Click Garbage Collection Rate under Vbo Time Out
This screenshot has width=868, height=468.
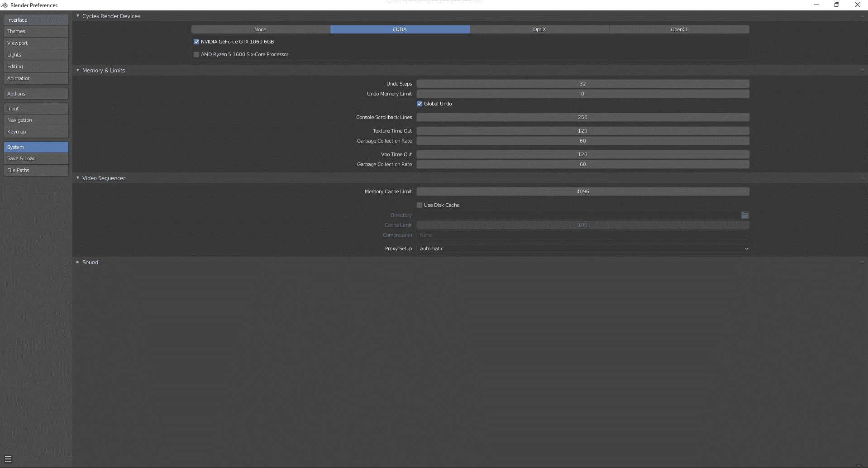click(583, 164)
